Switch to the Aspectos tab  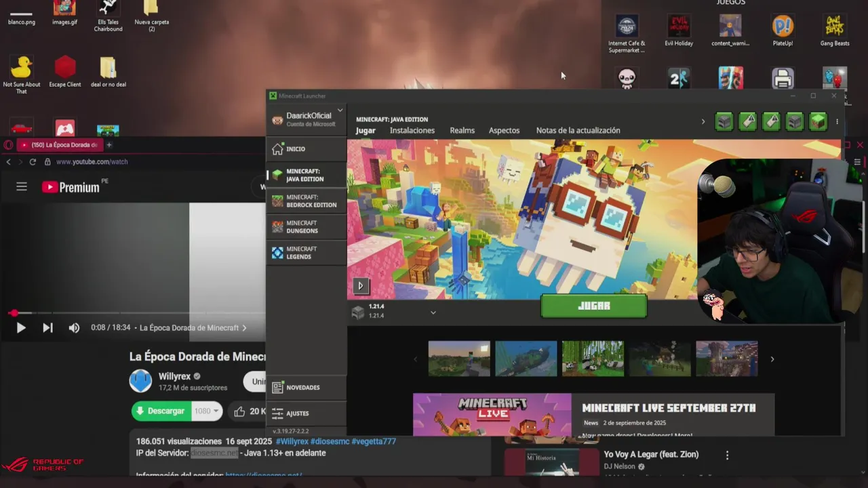[x=504, y=130]
